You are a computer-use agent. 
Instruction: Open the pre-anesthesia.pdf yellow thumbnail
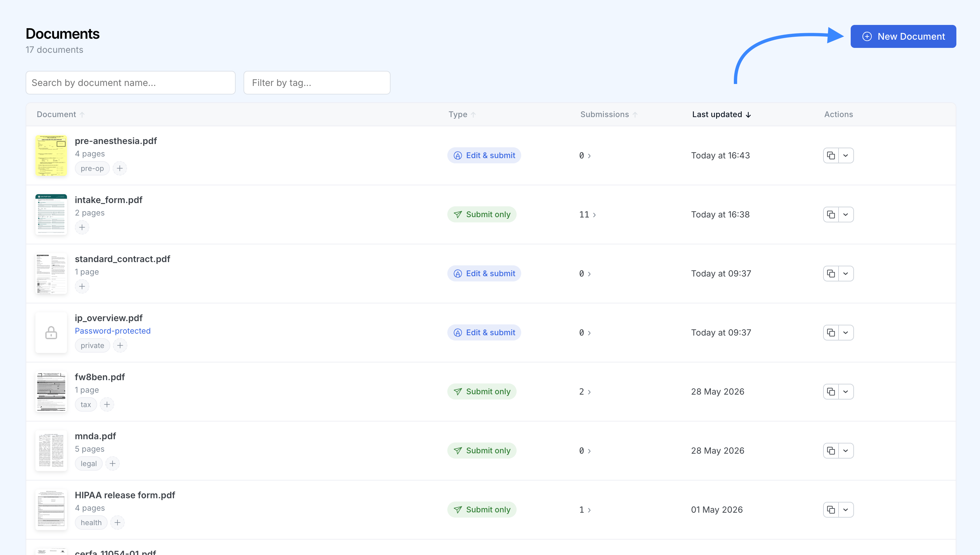(51, 155)
